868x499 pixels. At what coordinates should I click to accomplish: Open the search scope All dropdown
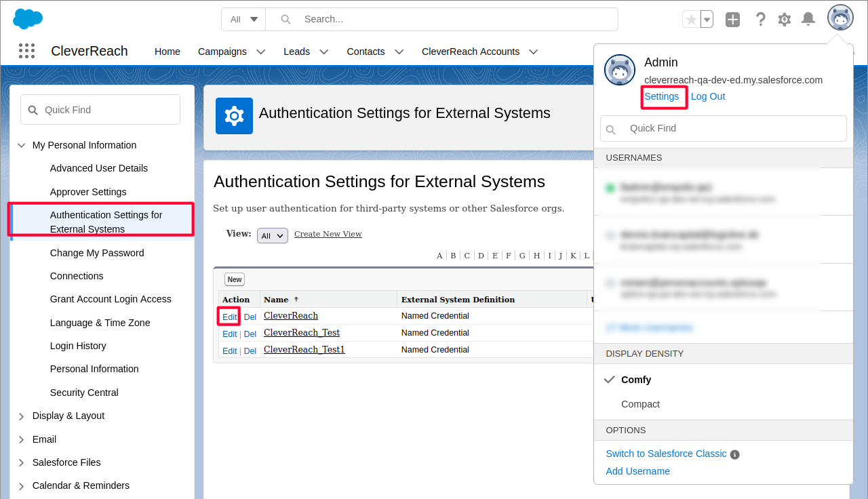click(x=243, y=19)
